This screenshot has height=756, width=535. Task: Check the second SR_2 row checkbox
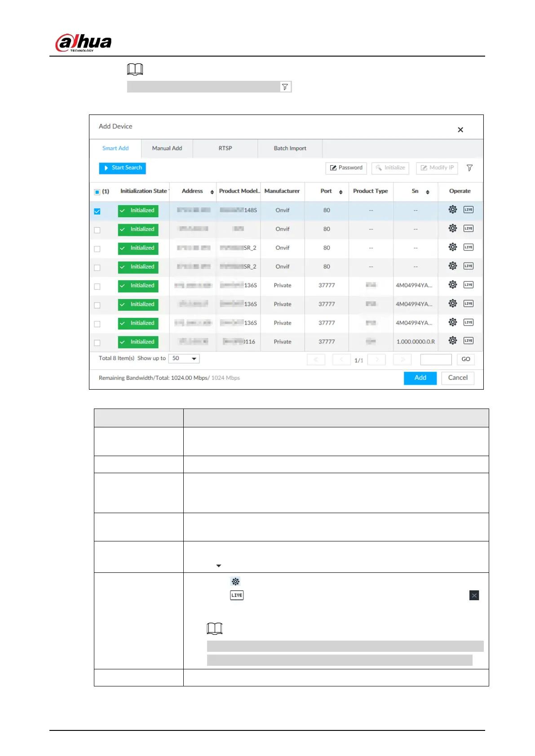click(97, 268)
